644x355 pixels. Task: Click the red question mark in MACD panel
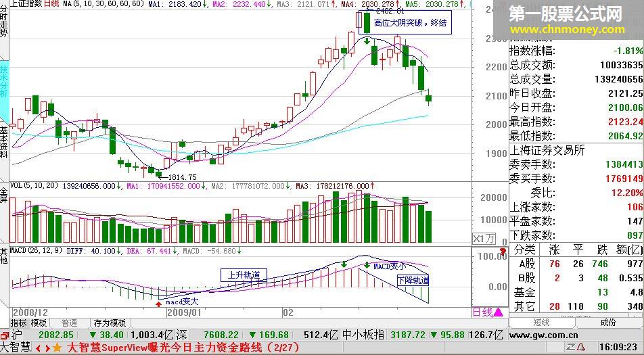pos(503,252)
